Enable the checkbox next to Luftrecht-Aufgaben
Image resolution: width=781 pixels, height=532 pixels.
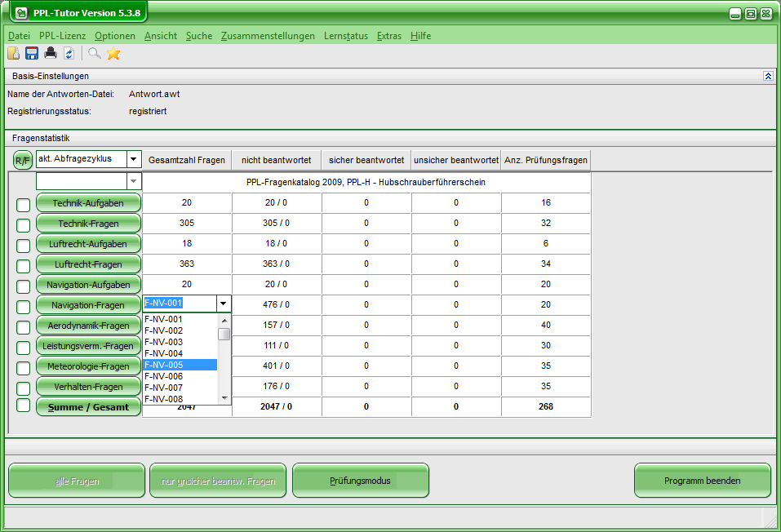24,246
